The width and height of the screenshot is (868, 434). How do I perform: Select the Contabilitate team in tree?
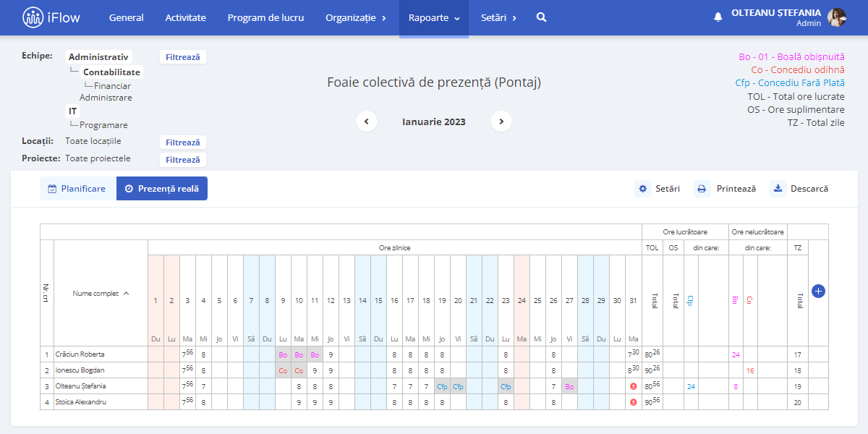pos(111,72)
